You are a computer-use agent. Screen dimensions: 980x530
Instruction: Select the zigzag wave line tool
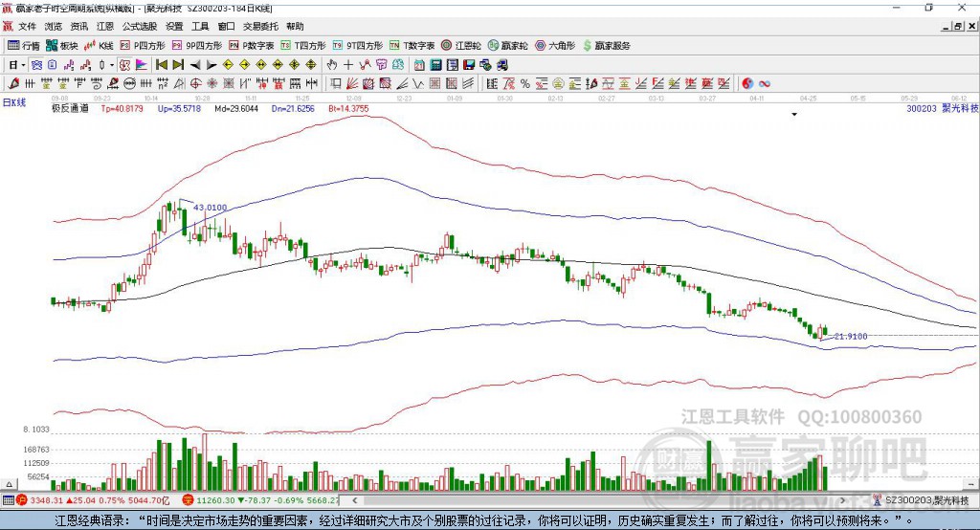tap(417, 84)
